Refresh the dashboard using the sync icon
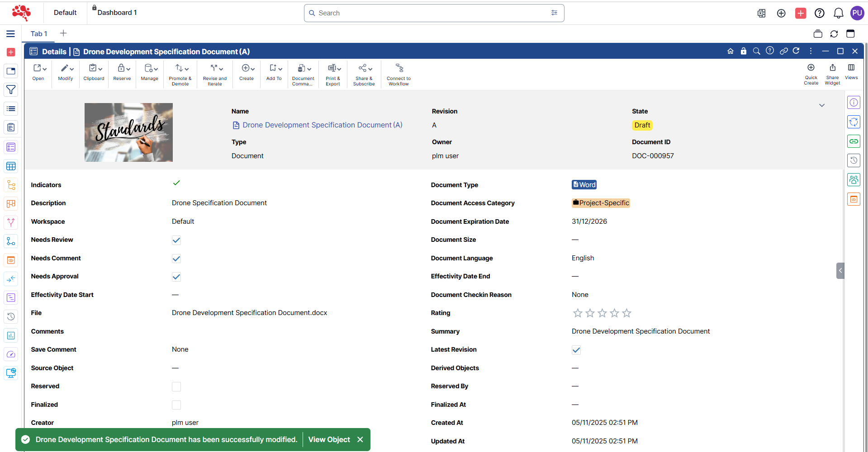 click(x=834, y=34)
